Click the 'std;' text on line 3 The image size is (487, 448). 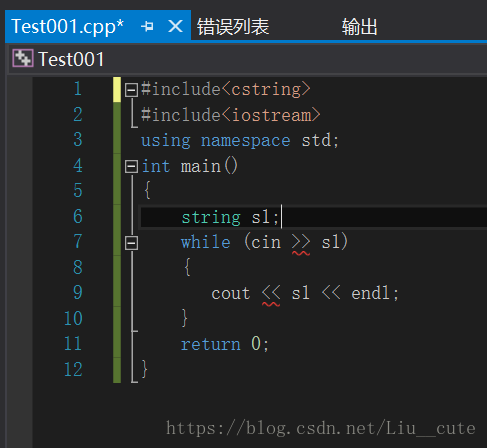click(320, 140)
